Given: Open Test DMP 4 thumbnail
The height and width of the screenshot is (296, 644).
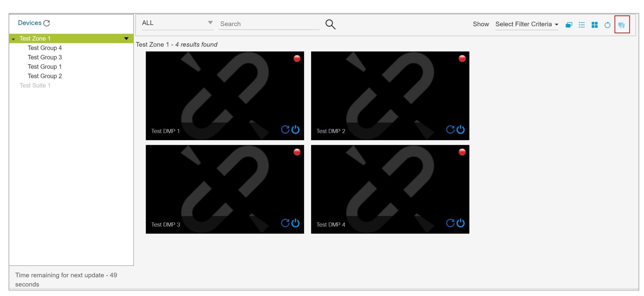Looking at the screenshot, I should pos(390,189).
